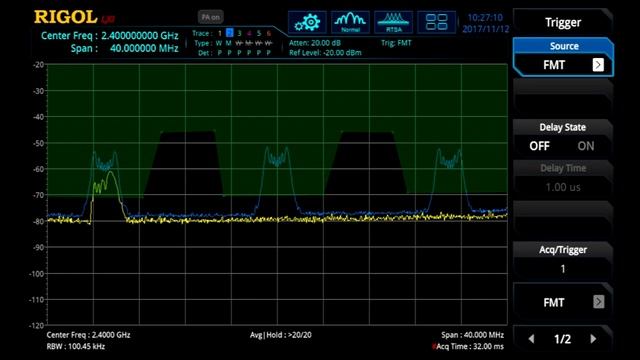Click the Center Freq 2.400000000 GHz value

click(140, 36)
